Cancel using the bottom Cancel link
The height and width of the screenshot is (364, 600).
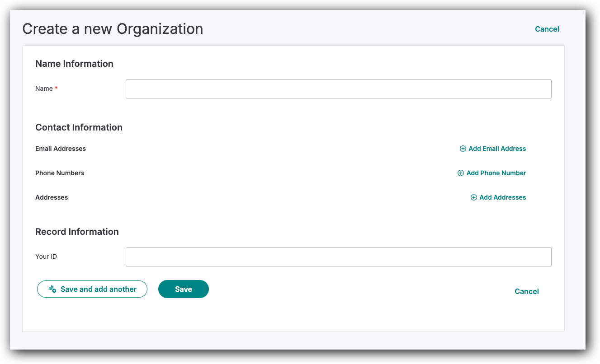[527, 291]
